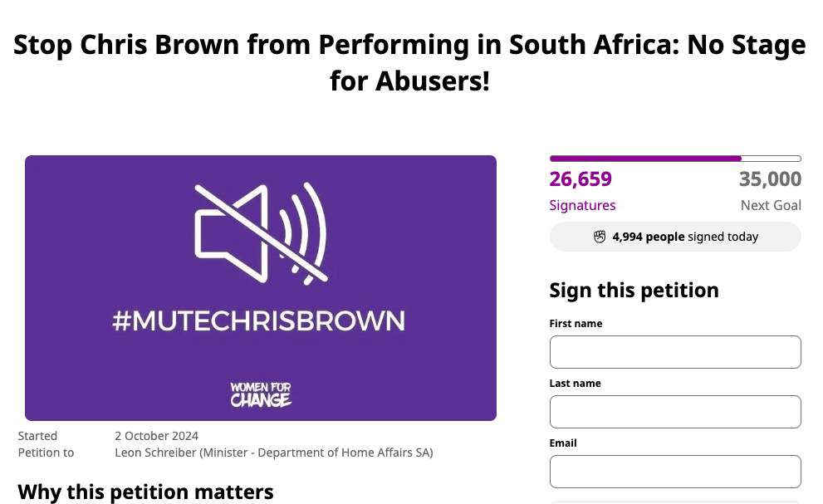Click the raised fist icon beside signed today
823x504 pixels.
[x=600, y=237]
